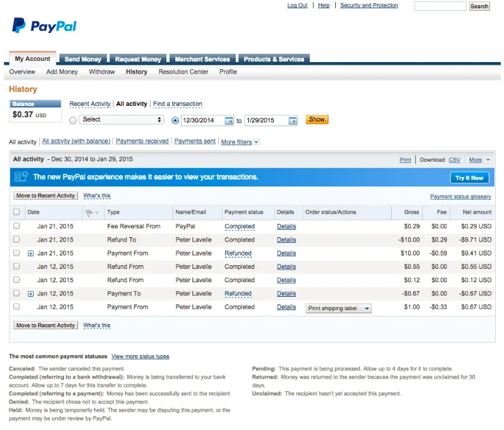Open the flag column sort arrow
504x430 pixels.
coord(96,212)
